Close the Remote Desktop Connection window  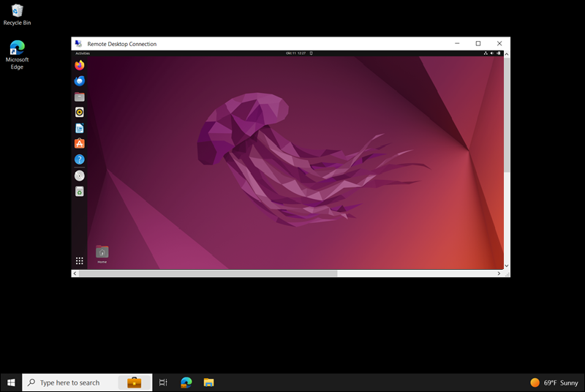(499, 44)
